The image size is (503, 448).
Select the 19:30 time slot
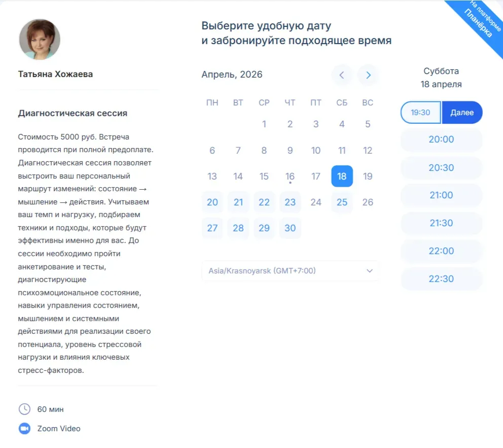tap(420, 112)
